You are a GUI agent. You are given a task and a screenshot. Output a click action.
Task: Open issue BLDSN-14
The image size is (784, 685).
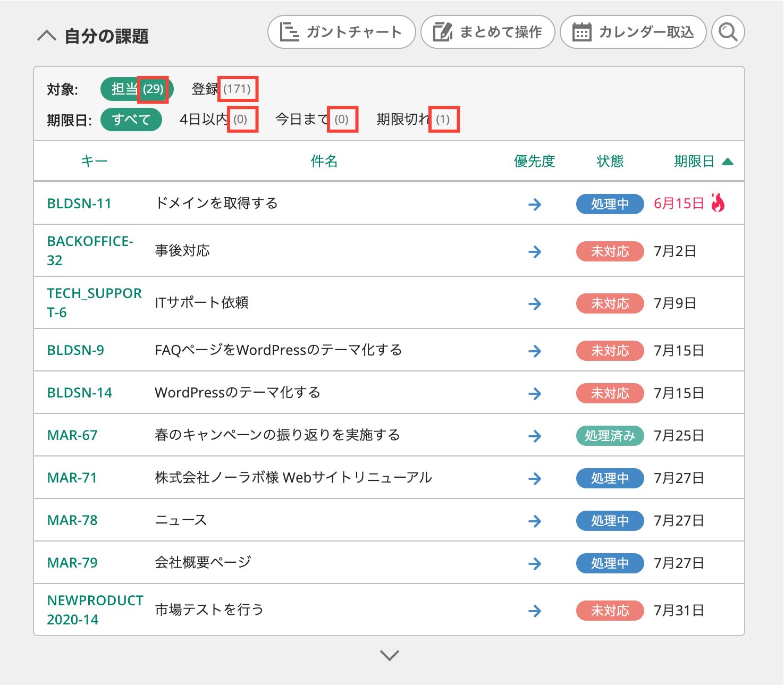(80, 393)
